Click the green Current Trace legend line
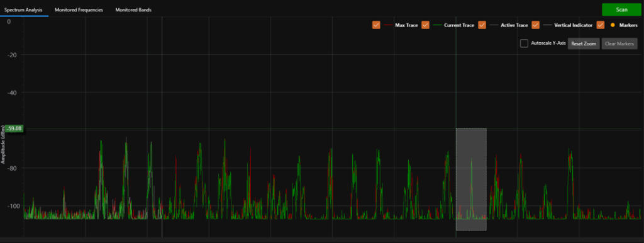Screen dimensions: 644x243 438,25
